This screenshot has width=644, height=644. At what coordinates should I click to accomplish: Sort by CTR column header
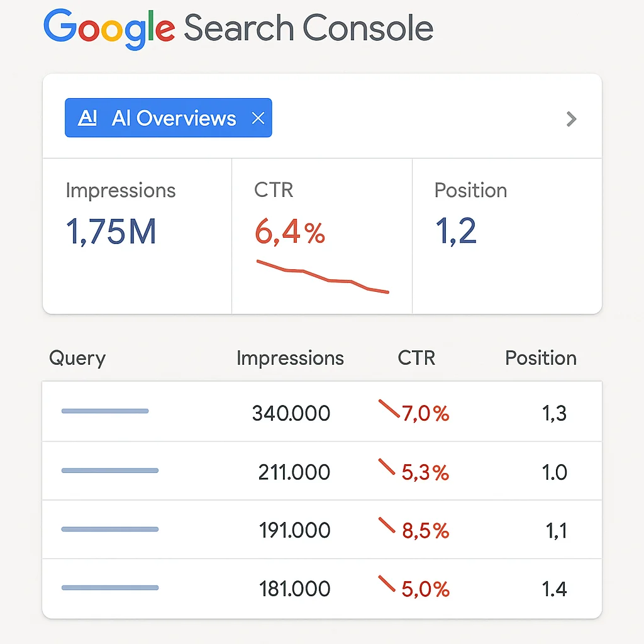tap(416, 358)
